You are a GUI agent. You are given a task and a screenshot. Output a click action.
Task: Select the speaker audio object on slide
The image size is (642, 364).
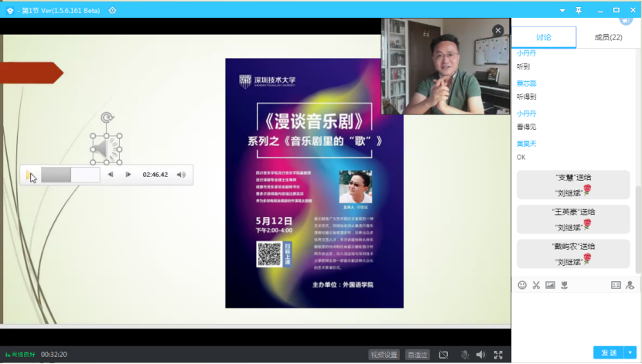pyautogui.click(x=106, y=149)
